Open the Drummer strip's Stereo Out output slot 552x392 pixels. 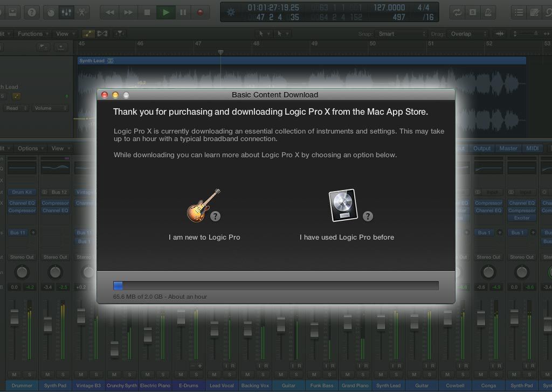[x=22, y=257]
